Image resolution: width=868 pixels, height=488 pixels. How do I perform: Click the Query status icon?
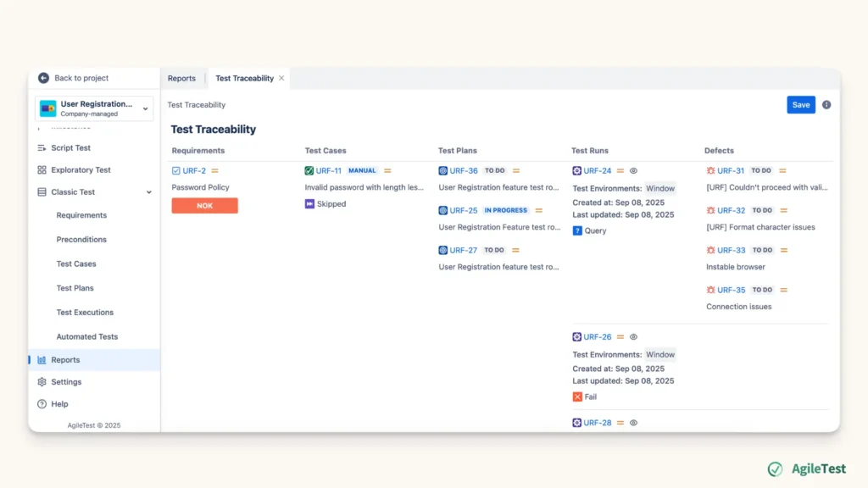577,230
